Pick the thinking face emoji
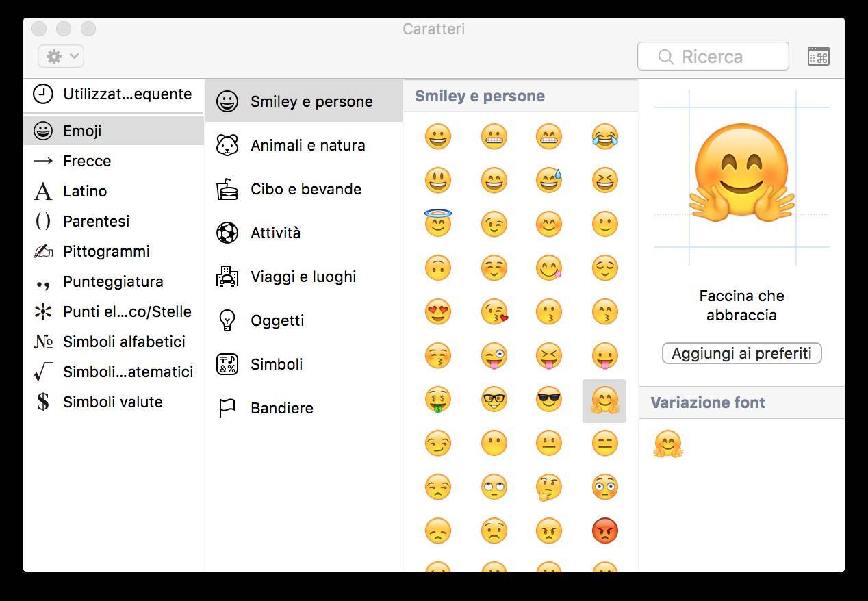The height and width of the screenshot is (601, 868). point(549,487)
